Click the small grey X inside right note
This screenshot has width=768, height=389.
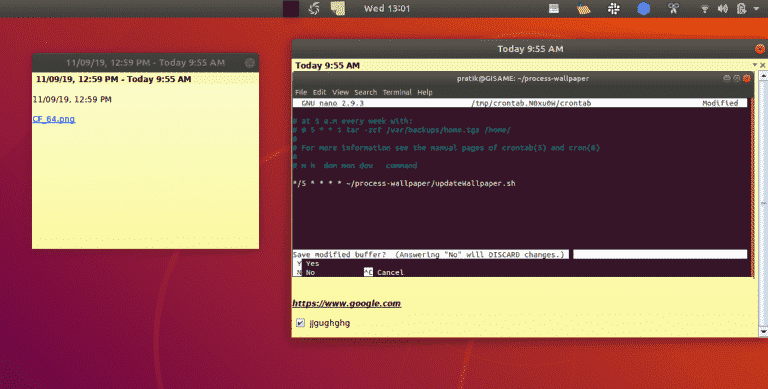(762, 65)
